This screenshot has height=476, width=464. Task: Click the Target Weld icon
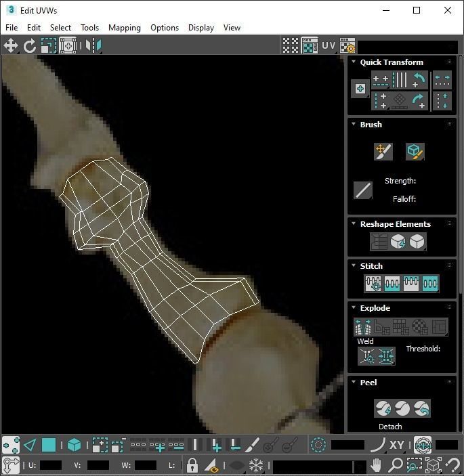[367, 355]
